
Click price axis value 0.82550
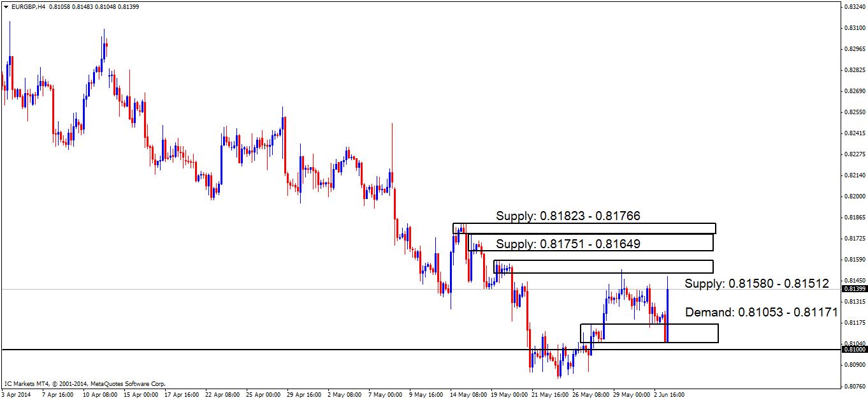click(x=854, y=112)
